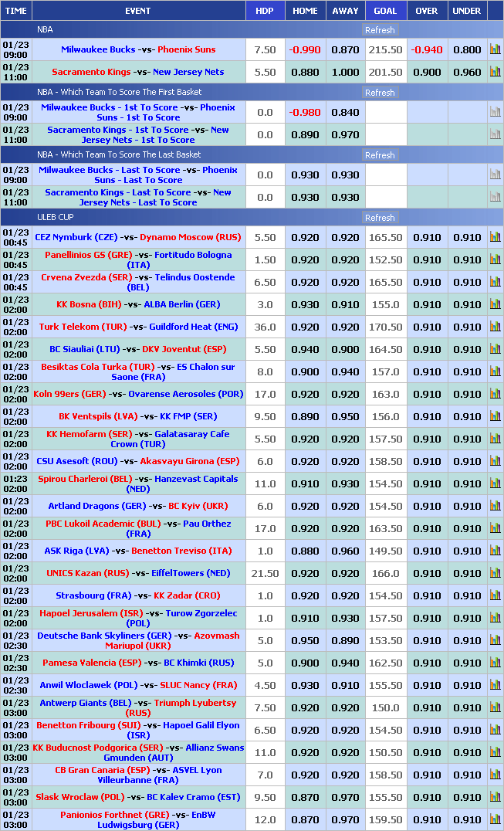Refresh the NBA section odds
This screenshot has height=831, width=504.
[380, 30]
